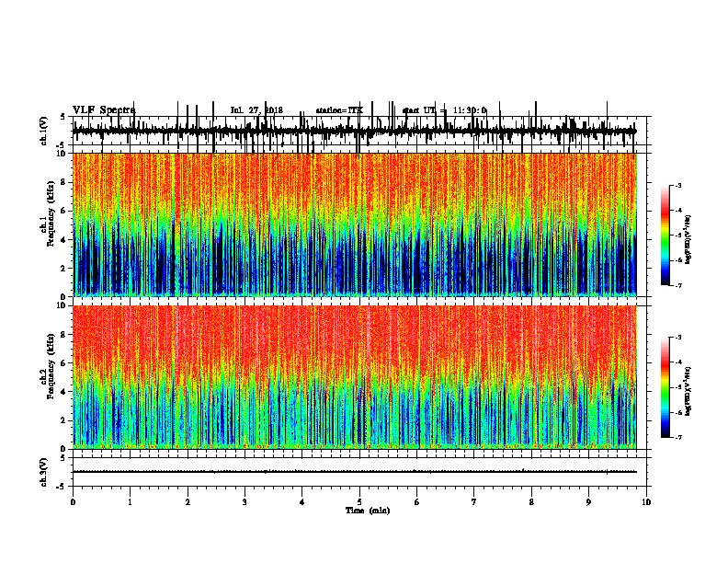The width and height of the screenshot is (728, 563).
Task: Click the time axis tick label '1'
Action: pos(130,501)
